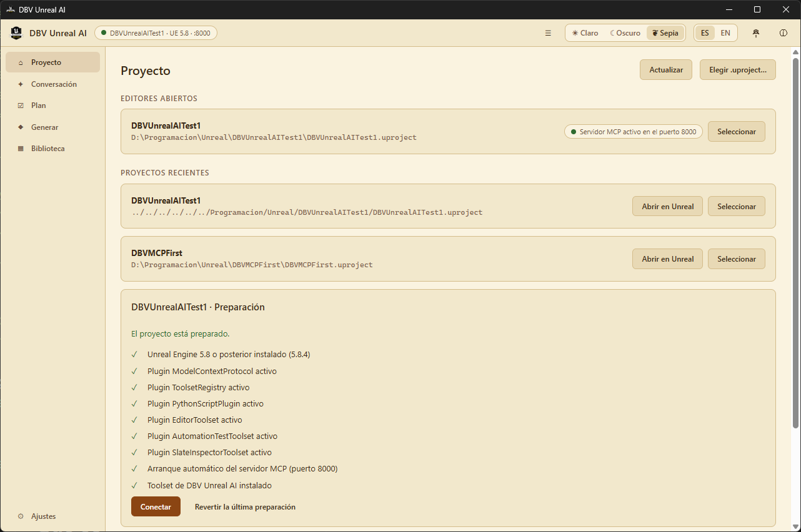Click Seleccionar for recent DBVUnrealAITest1
This screenshot has height=532, width=801.
tap(737, 207)
